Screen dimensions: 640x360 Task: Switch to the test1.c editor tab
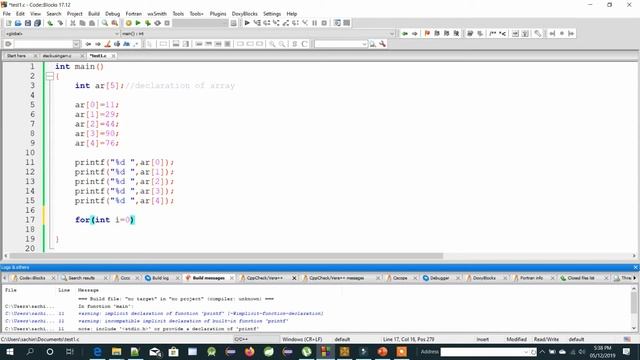pyautogui.click(x=98, y=56)
